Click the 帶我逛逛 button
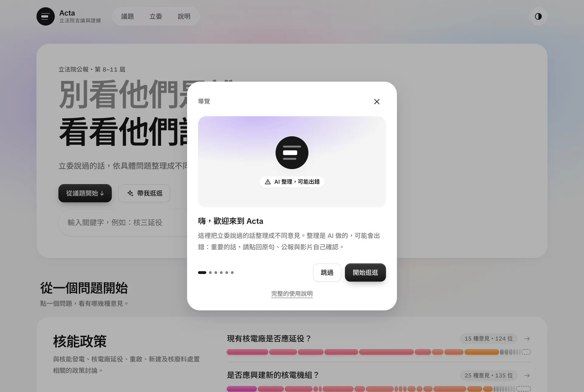The height and width of the screenshot is (392, 584). (144, 193)
